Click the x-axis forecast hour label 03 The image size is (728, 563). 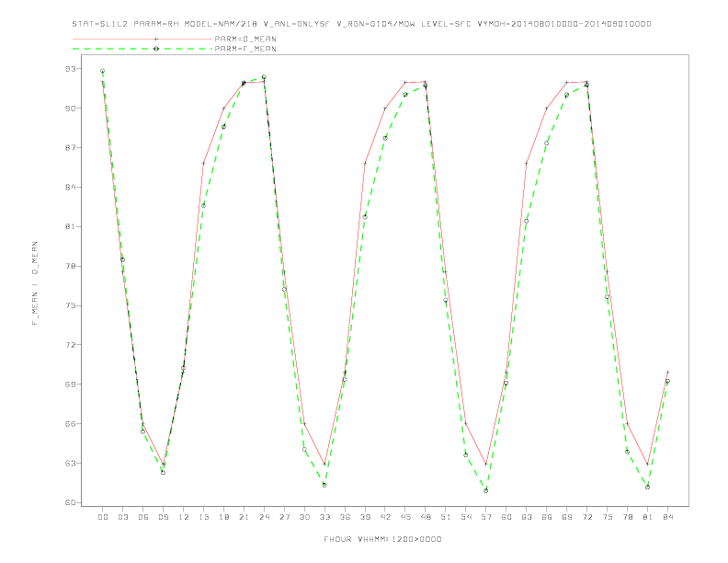pyautogui.click(x=122, y=517)
